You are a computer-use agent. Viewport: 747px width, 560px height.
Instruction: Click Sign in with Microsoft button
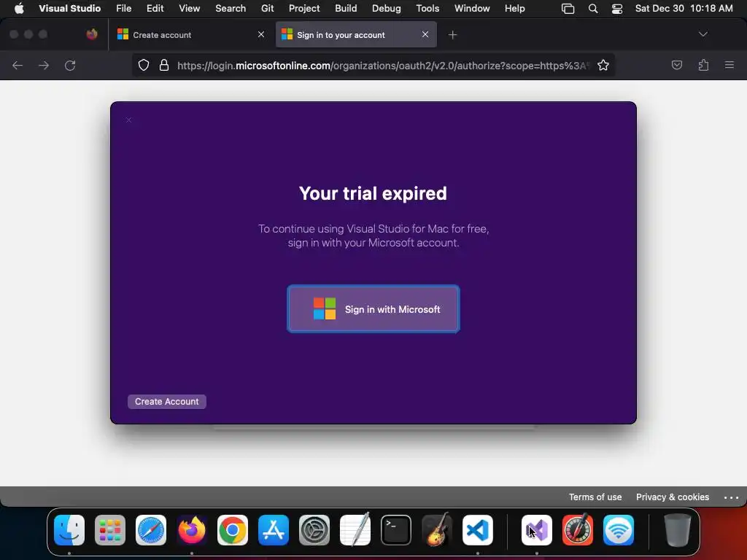click(373, 309)
